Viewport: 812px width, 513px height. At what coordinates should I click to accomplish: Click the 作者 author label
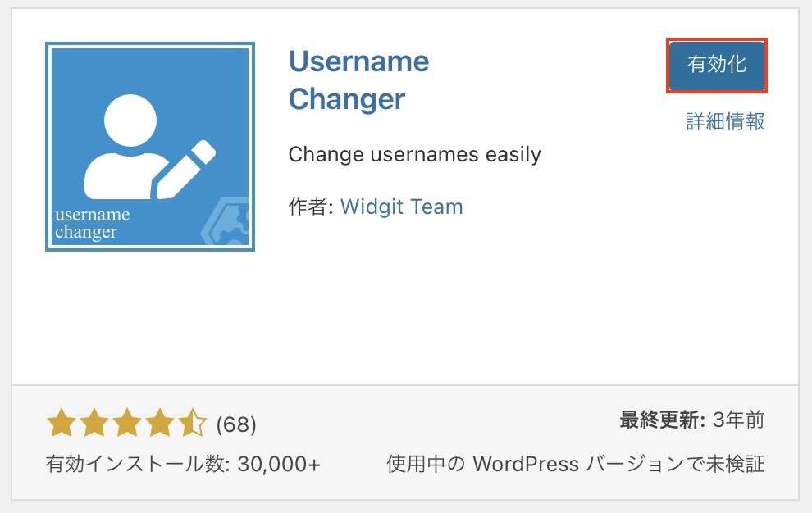(x=309, y=207)
